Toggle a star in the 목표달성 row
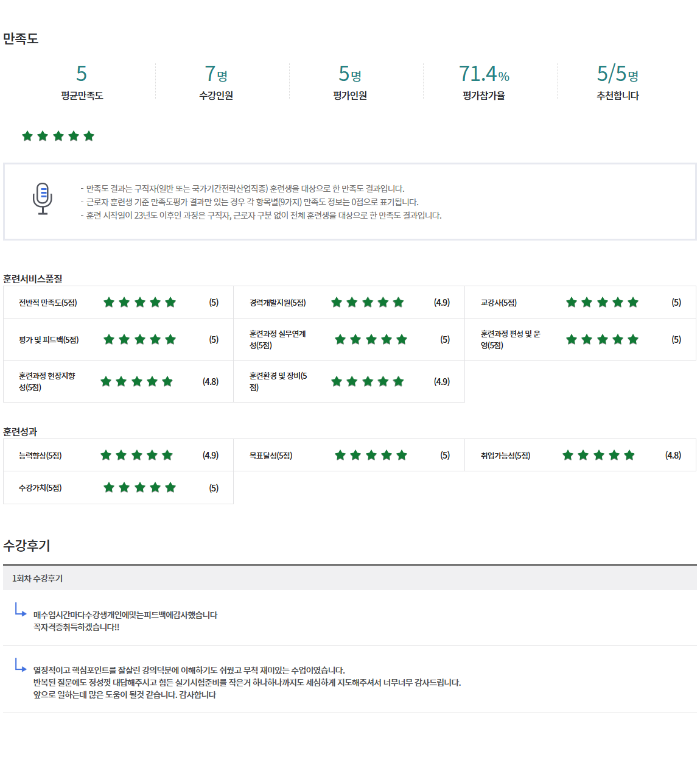 pos(370,454)
